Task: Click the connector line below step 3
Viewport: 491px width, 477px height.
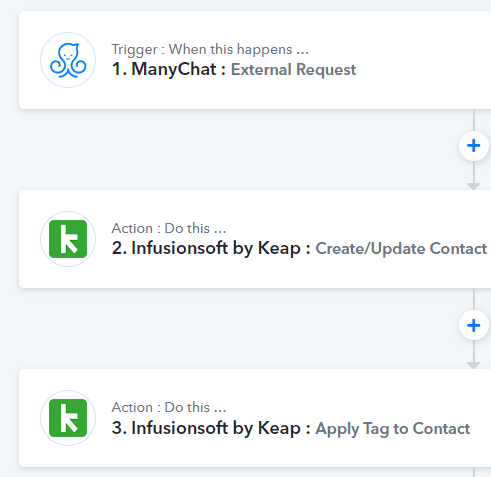Action: click(x=474, y=472)
